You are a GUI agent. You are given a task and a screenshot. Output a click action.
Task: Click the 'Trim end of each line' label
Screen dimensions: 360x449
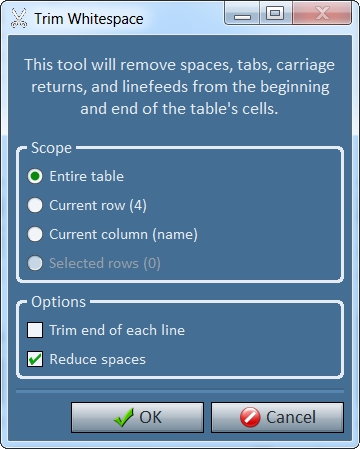117,330
